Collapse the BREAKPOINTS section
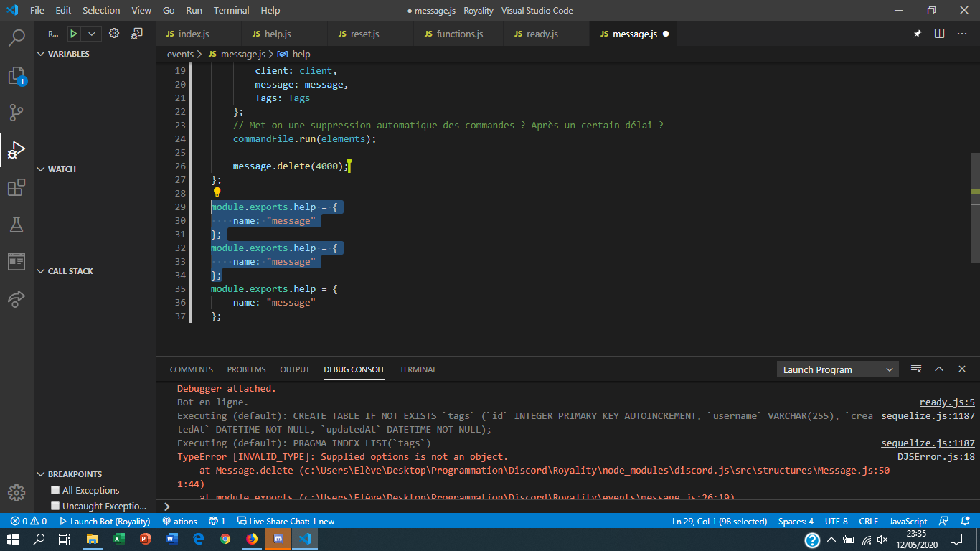980x551 pixels. [x=95, y=474]
